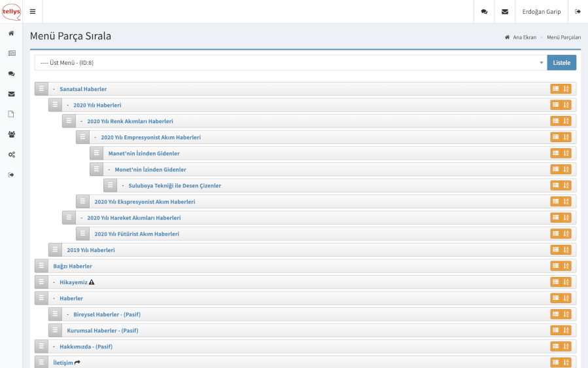
Task: Grab the drag handle of 2019 Yılı Haberleri
Action: (56, 249)
